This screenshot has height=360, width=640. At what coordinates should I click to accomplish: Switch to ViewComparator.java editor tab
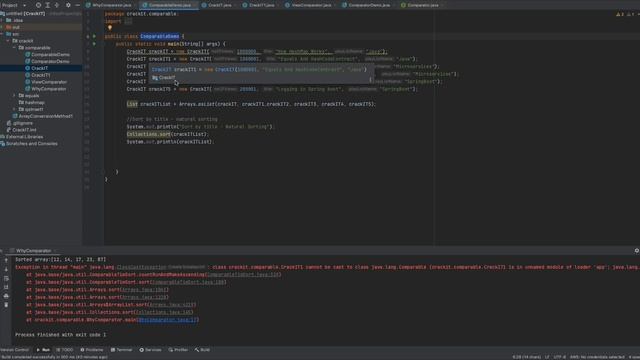pyautogui.click(x=309, y=5)
